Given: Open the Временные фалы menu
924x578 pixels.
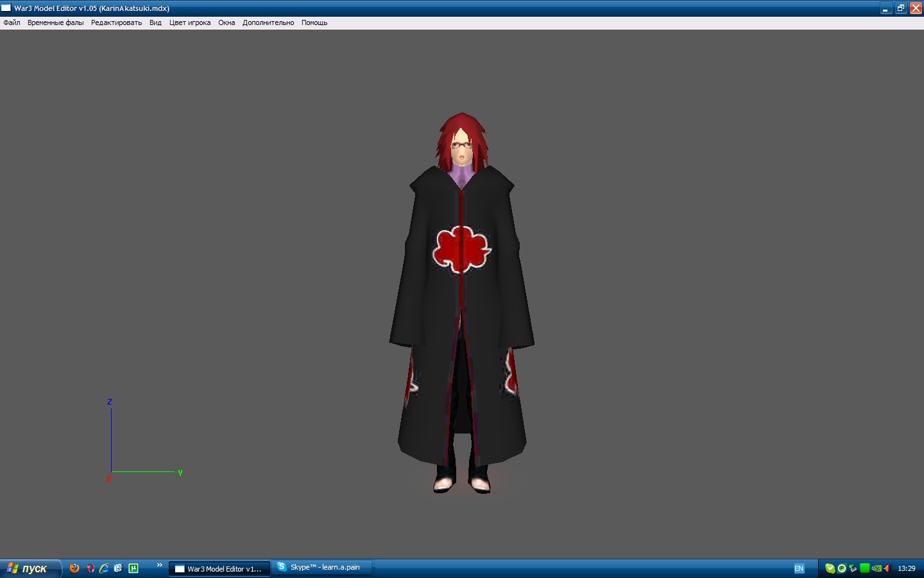Looking at the screenshot, I should [55, 22].
